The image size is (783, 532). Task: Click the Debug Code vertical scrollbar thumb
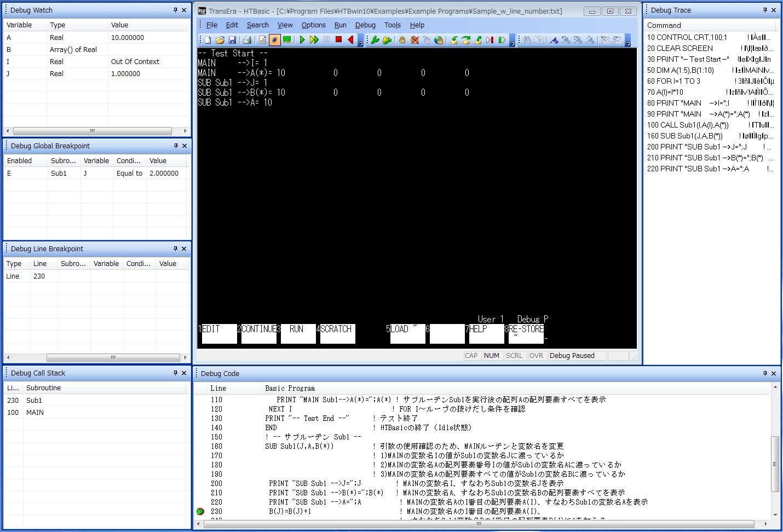tap(775, 464)
